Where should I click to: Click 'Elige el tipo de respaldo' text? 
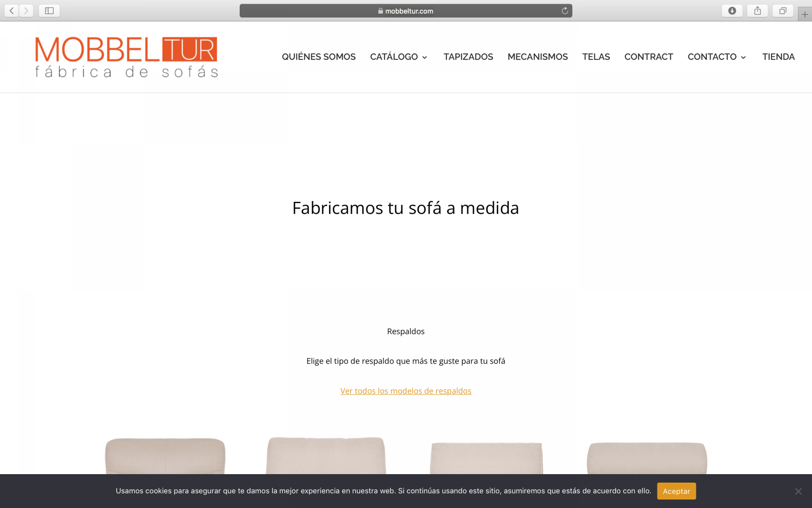click(406, 361)
